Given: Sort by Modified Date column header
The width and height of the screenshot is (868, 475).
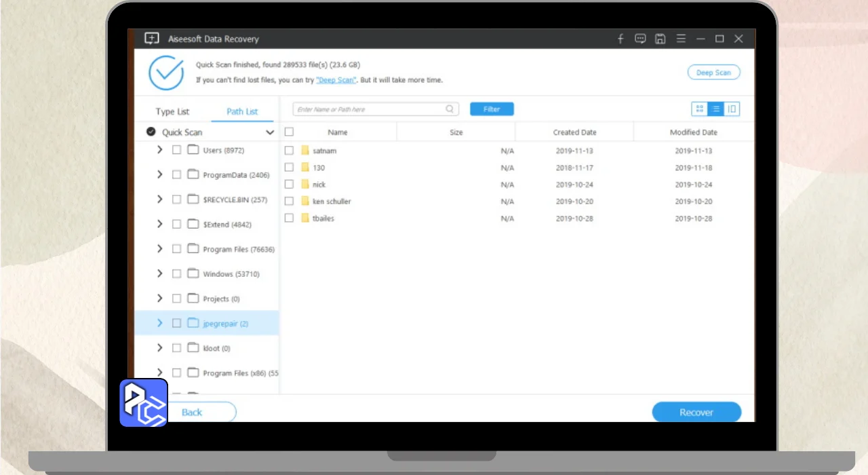Looking at the screenshot, I should pos(694,132).
